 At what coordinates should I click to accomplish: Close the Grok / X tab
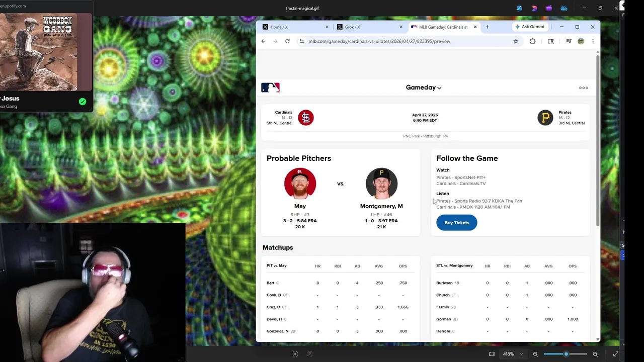401,27
